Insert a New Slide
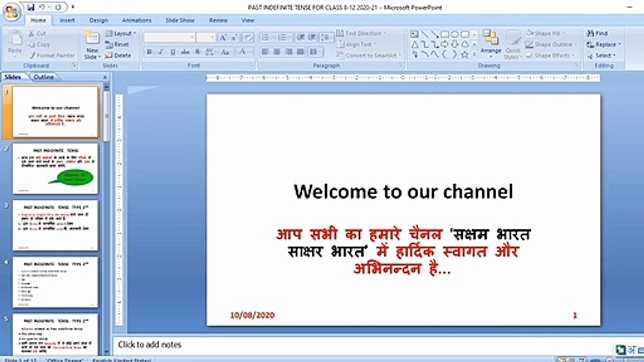Image resolution: width=644 pixels, height=362 pixels. coord(92,44)
